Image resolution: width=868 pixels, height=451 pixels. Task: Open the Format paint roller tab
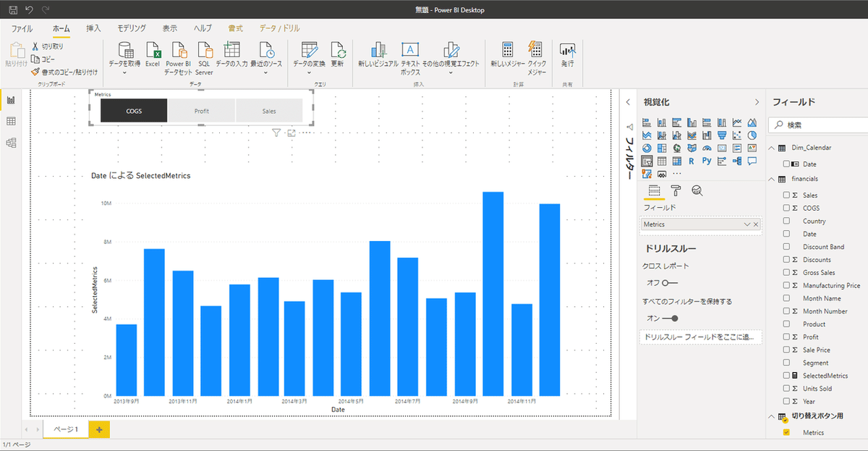676,191
